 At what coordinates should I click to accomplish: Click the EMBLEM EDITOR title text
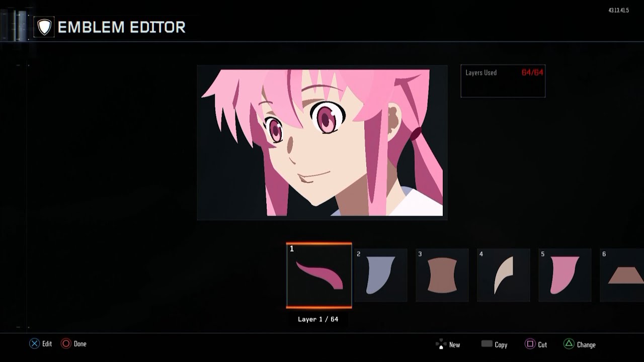pyautogui.click(x=122, y=27)
